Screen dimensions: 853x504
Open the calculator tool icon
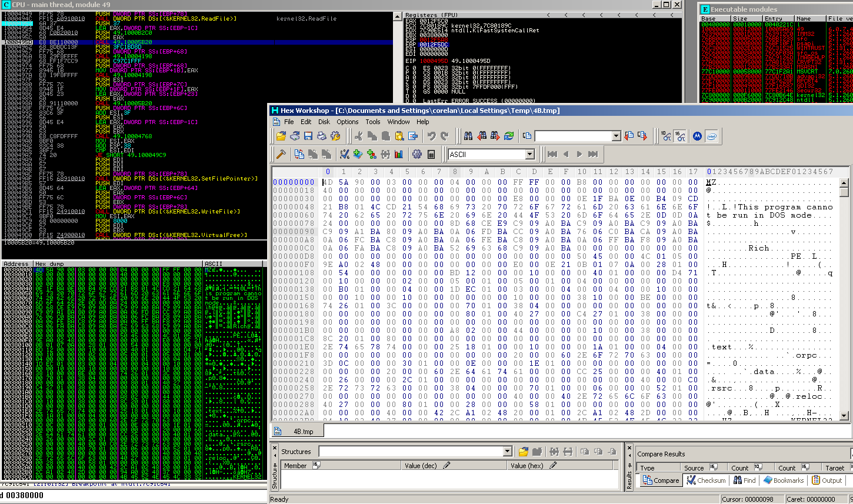(431, 154)
